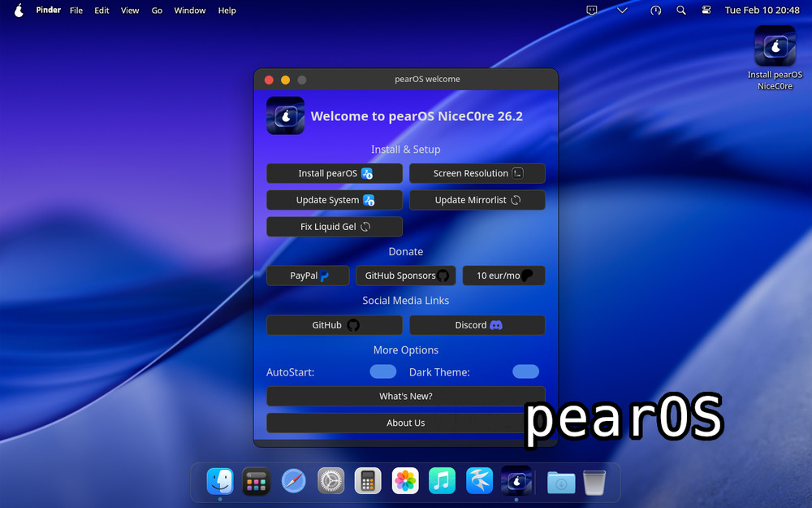Viewport: 812px width, 508px height.
Task: Launch Launchpad from the dock
Action: (x=257, y=481)
